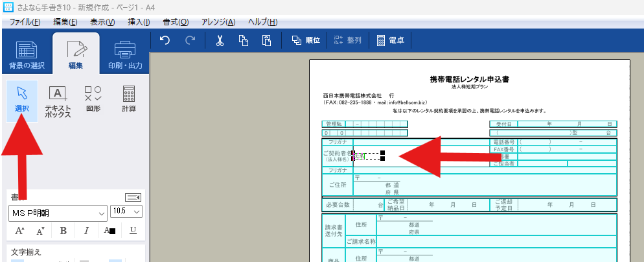
Task: Click the copy icon in the toolbar
Action: pyautogui.click(x=244, y=40)
